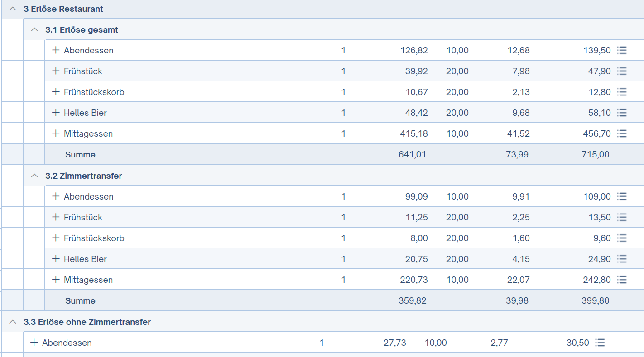644x357 pixels.
Task: Click the 3.2 Zimmertransfer heading text
Action: pyautogui.click(x=84, y=176)
